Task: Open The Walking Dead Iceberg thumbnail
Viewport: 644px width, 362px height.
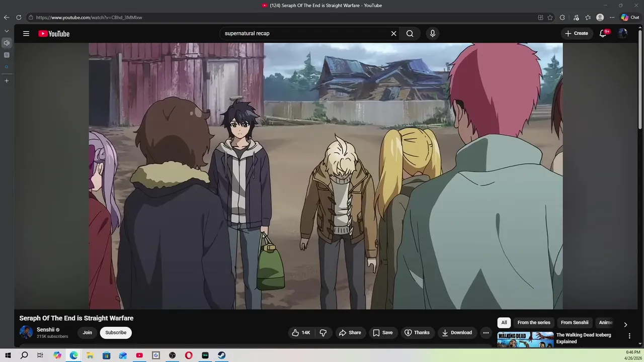Action: point(525,340)
